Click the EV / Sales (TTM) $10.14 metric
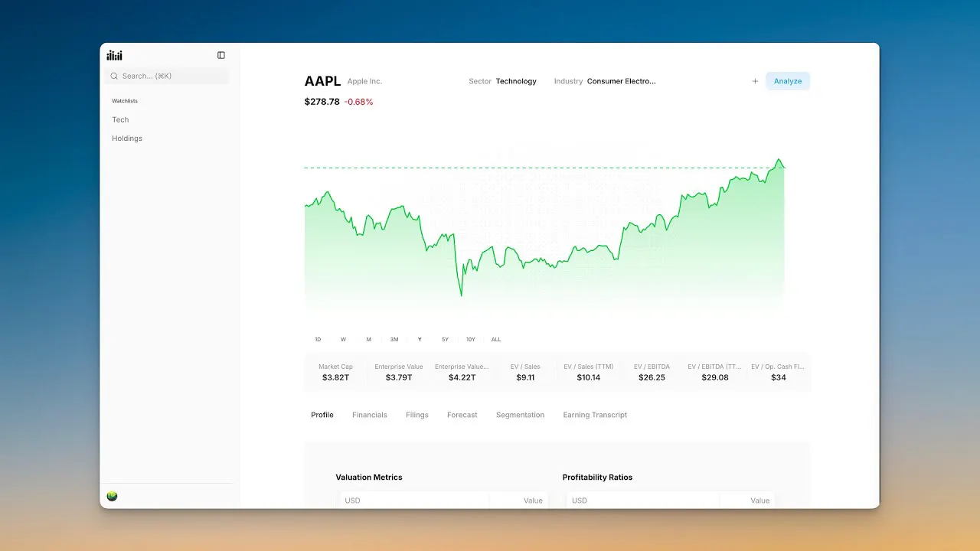 pyautogui.click(x=589, y=372)
